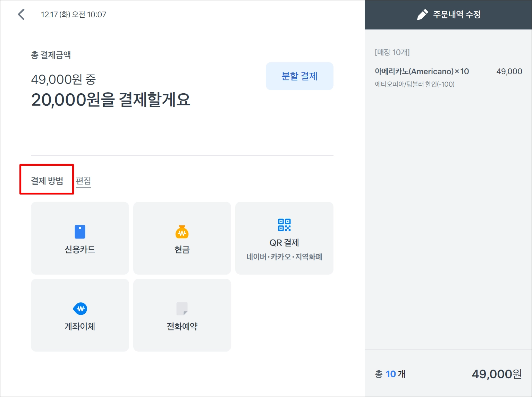Select the blue credit card icon
This screenshot has width=532, height=397.
(80, 232)
